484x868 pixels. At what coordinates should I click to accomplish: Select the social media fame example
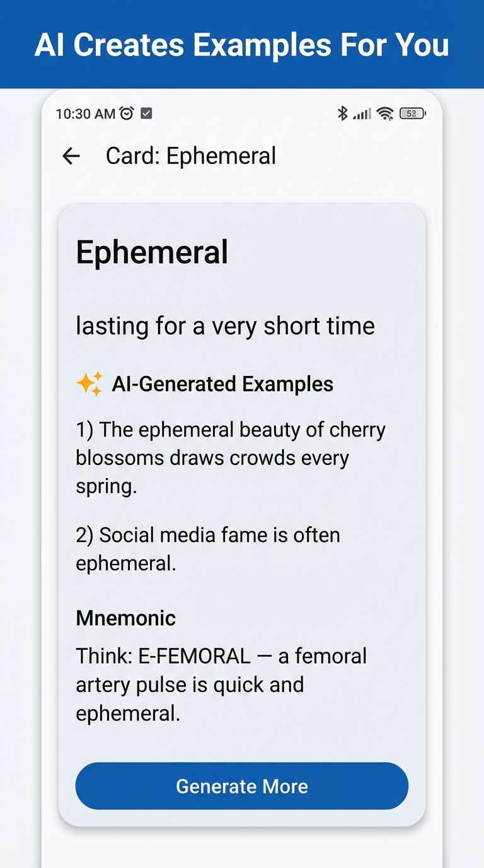coord(208,549)
